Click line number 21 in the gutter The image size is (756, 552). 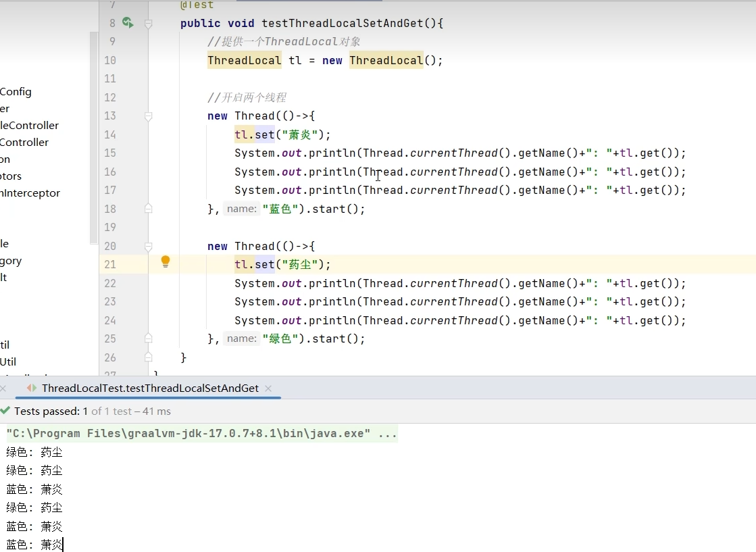[x=110, y=264]
